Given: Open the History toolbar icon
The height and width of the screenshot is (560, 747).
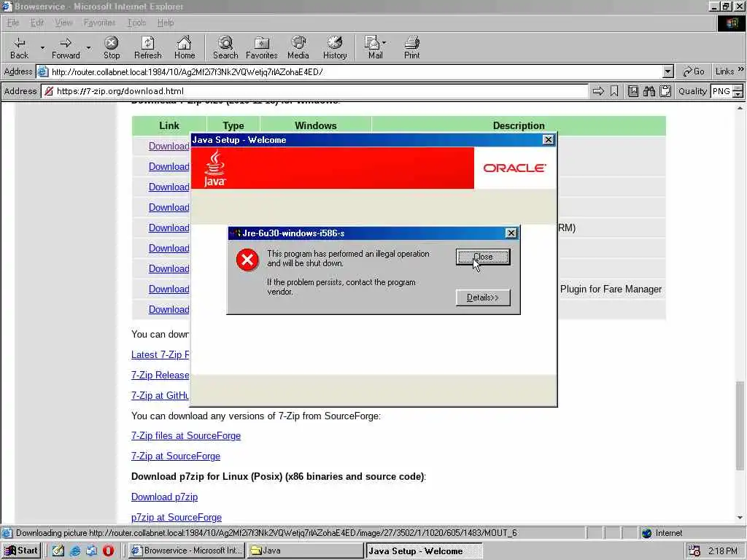Looking at the screenshot, I should [x=335, y=47].
